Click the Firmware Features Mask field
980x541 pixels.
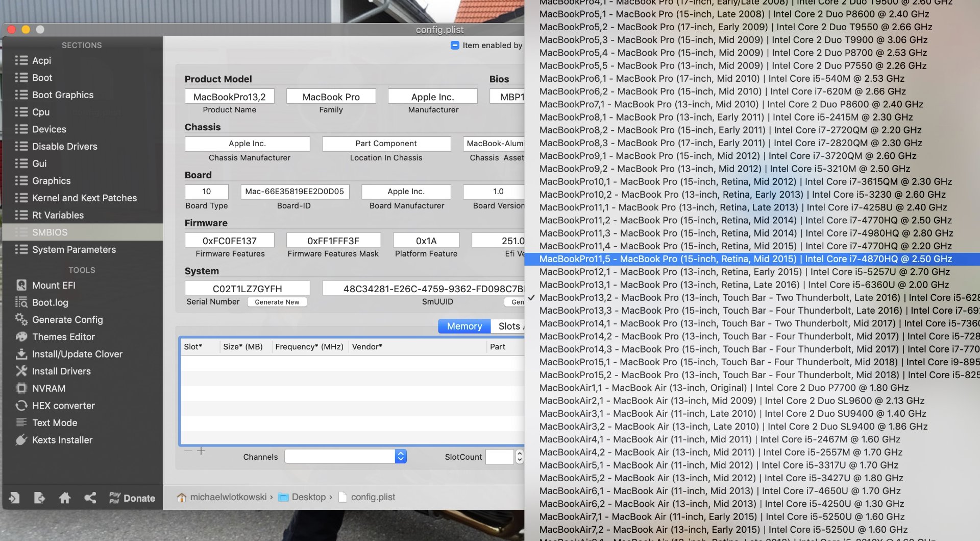pyautogui.click(x=334, y=240)
